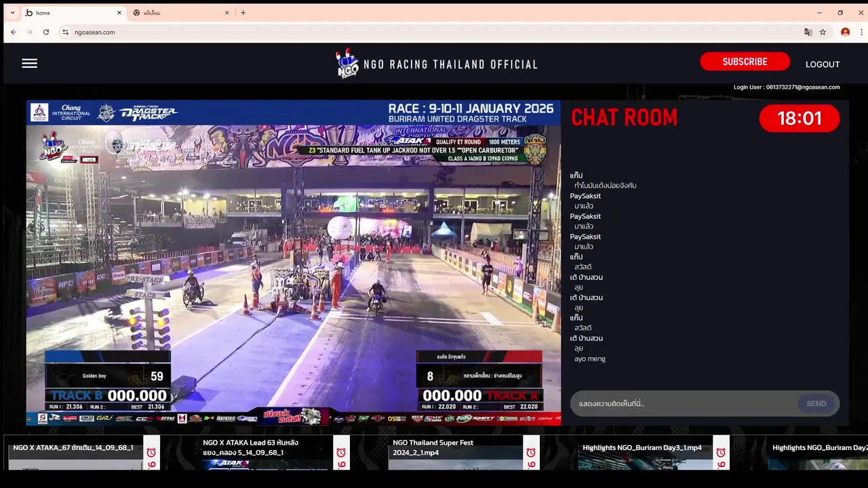
Task: Click the clock icon beside 'NGO X ATAKA Lead 63'
Action: pos(341,453)
